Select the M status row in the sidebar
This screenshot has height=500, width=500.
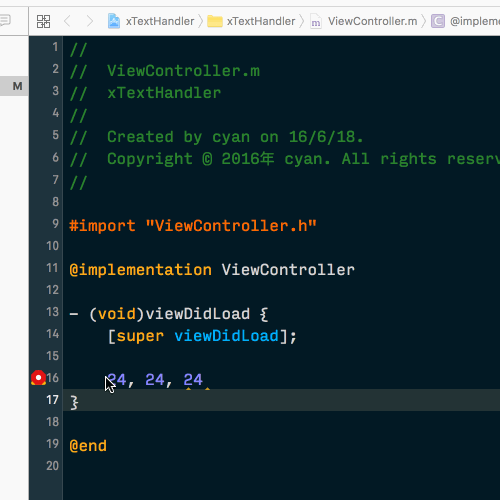14,86
